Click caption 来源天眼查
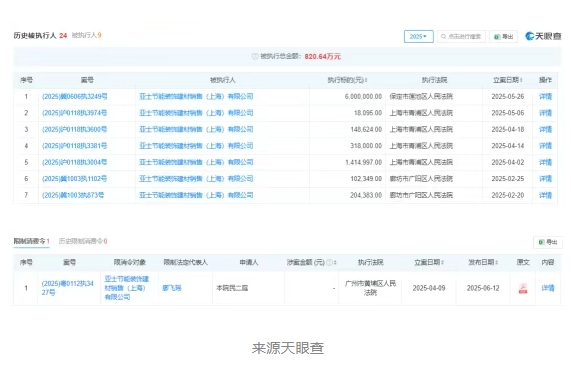Image resolution: width=571 pixels, height=368 pixels. (288, 348)
